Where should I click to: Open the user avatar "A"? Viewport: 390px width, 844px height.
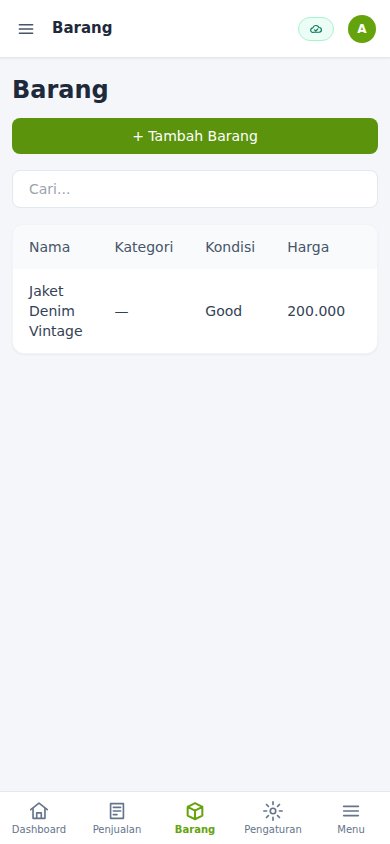click(x=362, y=29)
